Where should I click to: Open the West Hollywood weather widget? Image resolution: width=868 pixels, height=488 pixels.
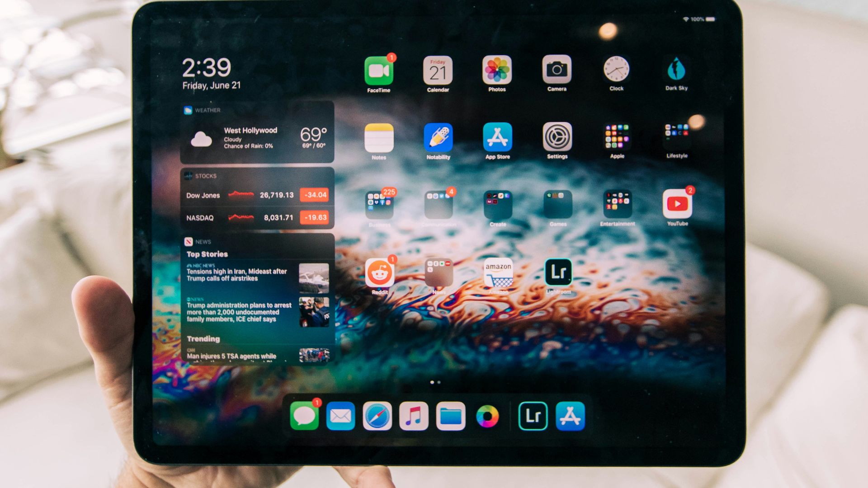coord(257,137)
